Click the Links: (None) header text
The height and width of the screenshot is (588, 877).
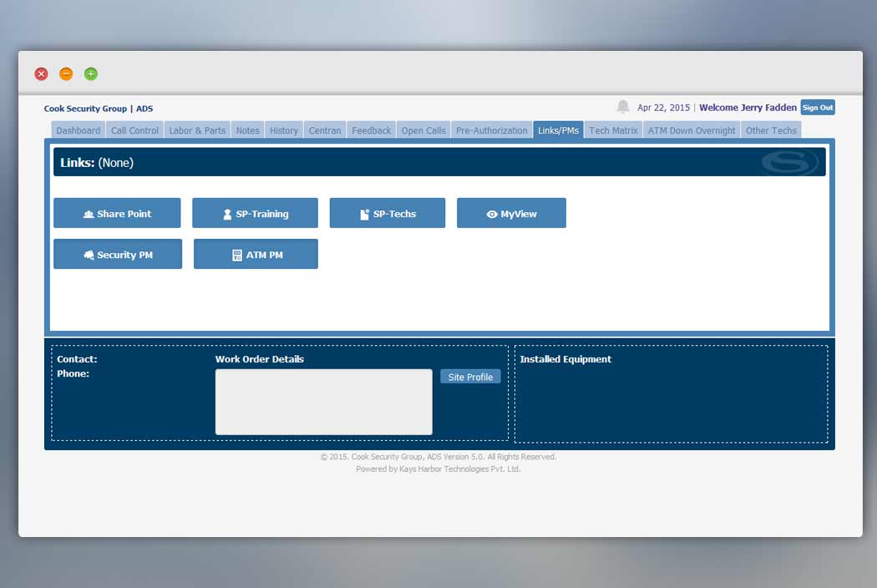pyautogui.click(x=97, y=163)
